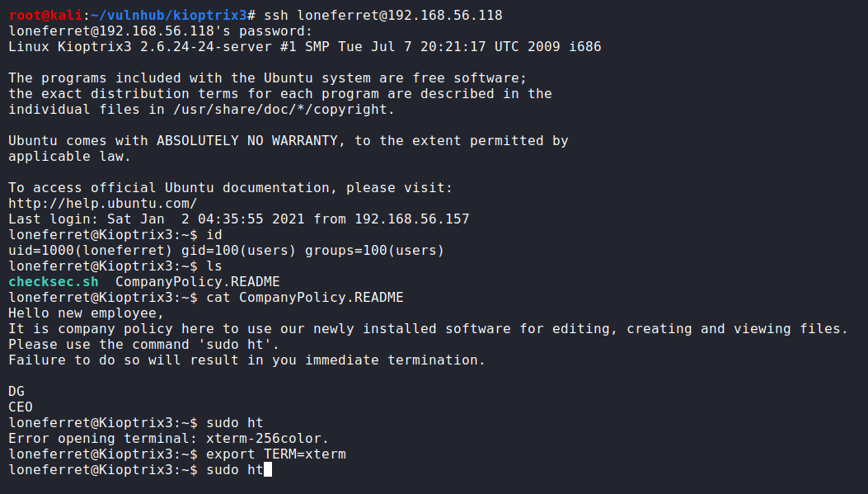Select the green checksec.sh filename
The image size is (868, 494).
click(54, 282)
